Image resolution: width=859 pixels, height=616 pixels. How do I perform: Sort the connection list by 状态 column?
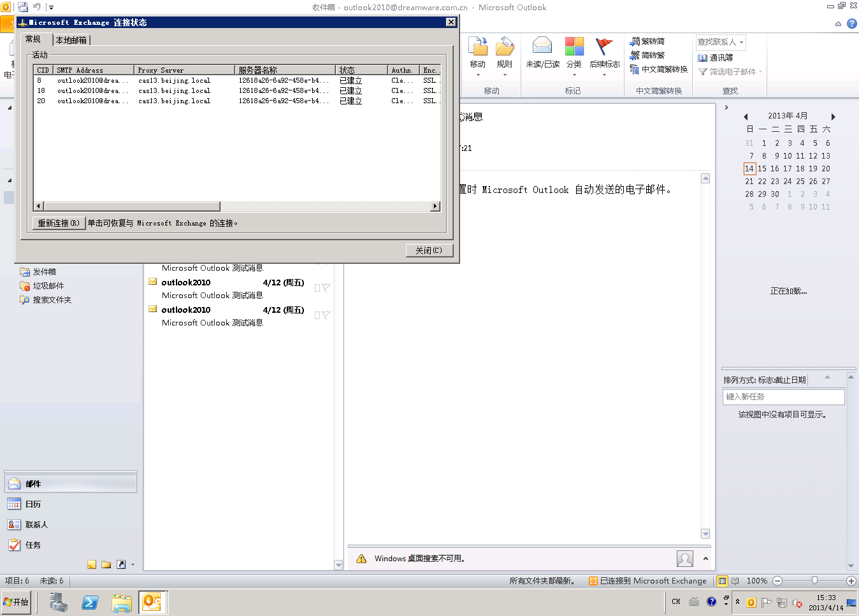(361, 70)
